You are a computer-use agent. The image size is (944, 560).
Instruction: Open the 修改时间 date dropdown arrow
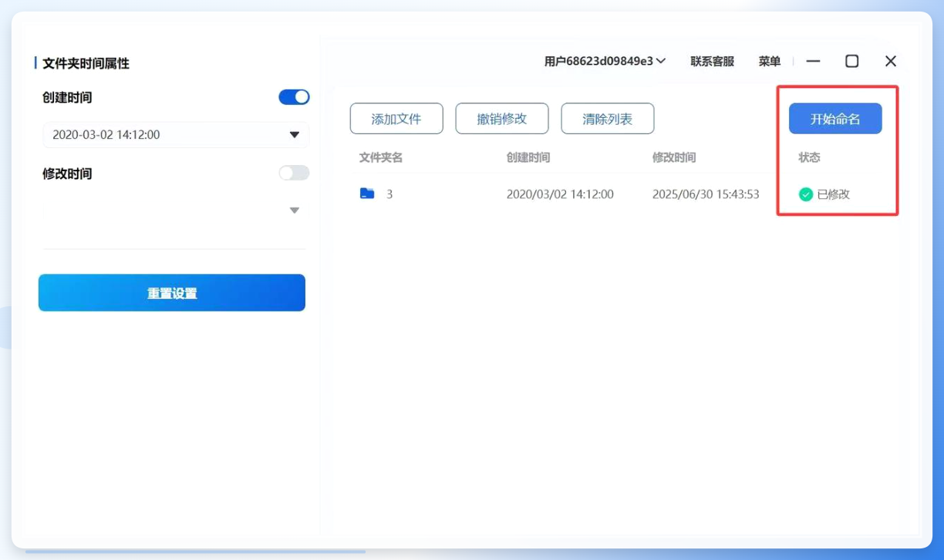294,211
